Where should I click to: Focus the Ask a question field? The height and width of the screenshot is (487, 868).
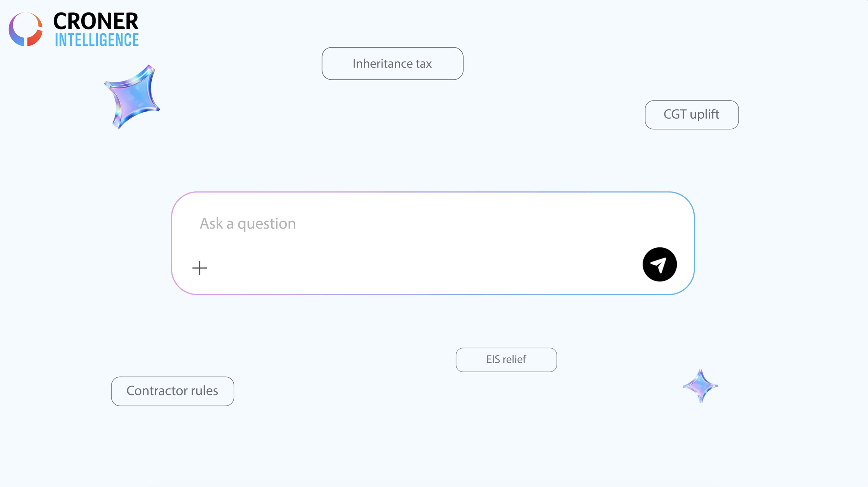point(433,243)
